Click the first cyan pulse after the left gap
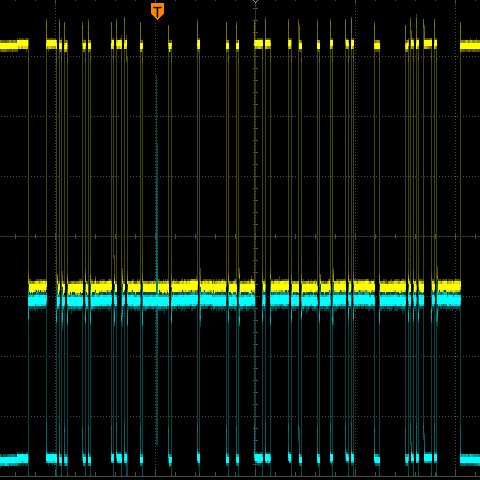The width and height of the screenshot is (480, 480). 52,458
